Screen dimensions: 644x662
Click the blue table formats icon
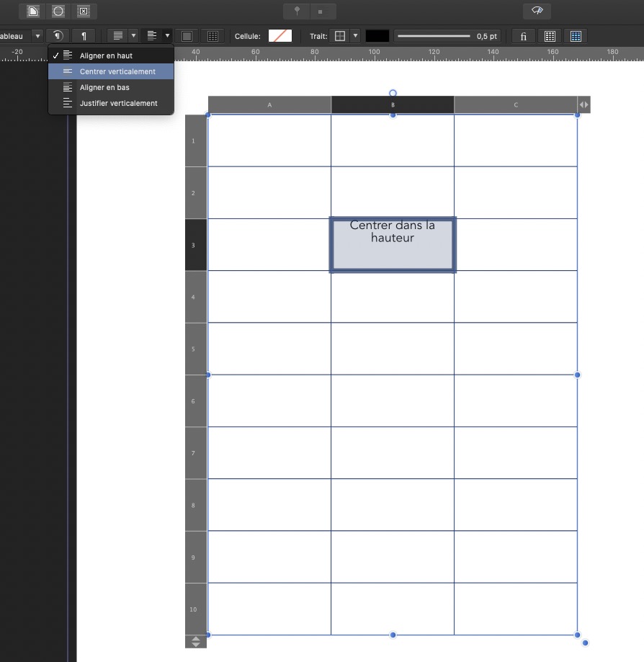click(576, 36)
